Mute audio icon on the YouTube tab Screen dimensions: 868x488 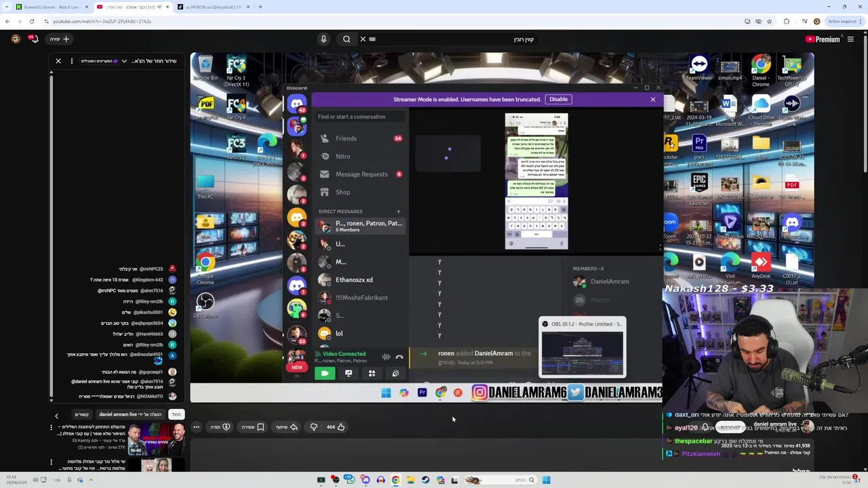[x=160, y=7]
